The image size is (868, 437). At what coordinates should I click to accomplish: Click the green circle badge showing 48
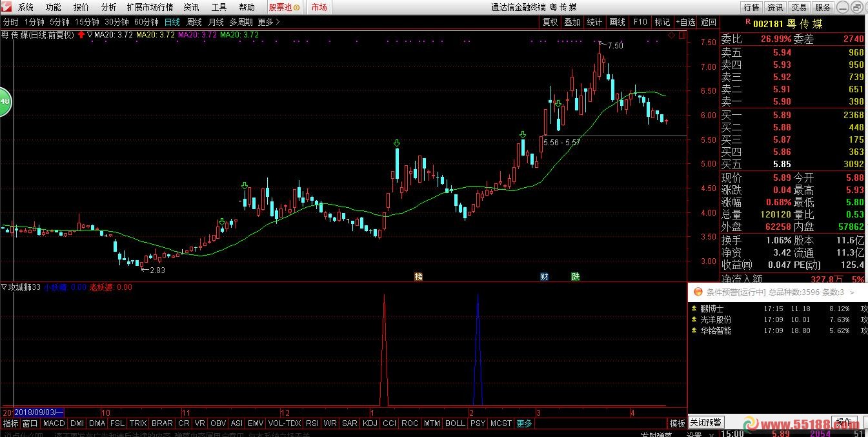[5, 102]
